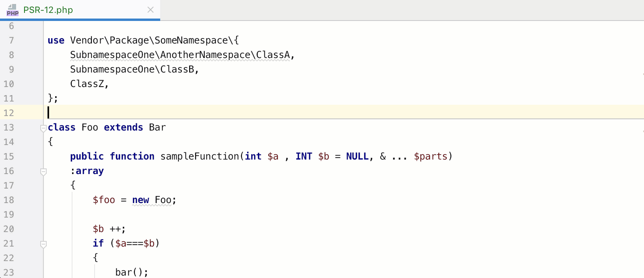Click 'ClassZ' on line 10
Screen dimensions: 644x278
pos(87,84)
